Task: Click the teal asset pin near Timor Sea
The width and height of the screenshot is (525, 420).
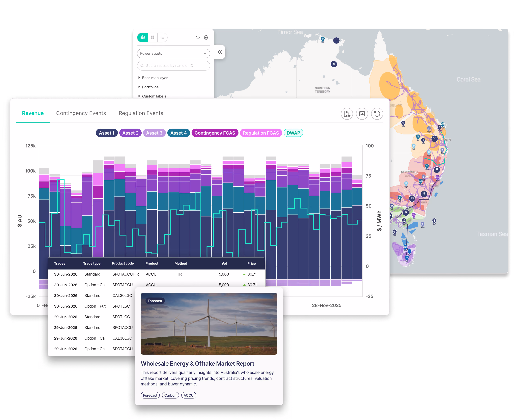Action: click(323, 39)
